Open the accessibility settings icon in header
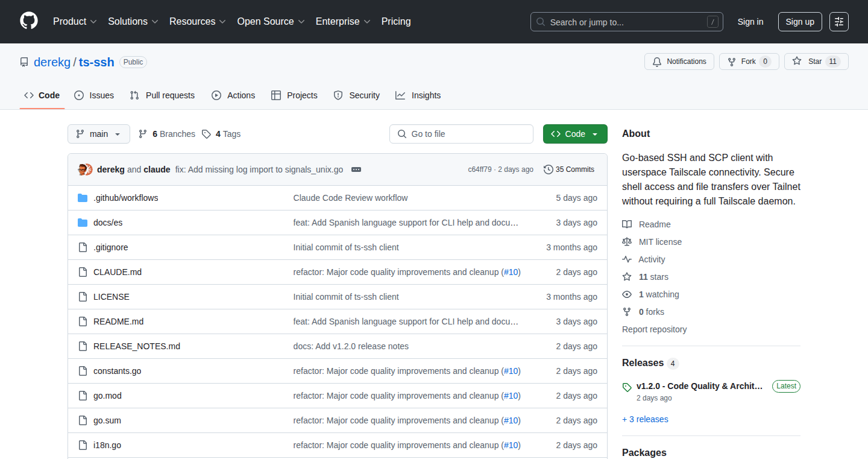 (x=838, y=22)
